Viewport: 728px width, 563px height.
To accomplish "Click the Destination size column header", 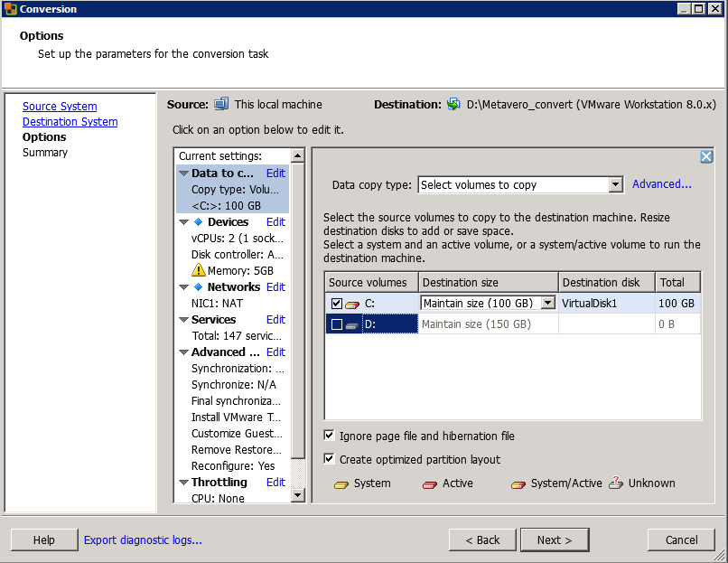I will (489, 283).
